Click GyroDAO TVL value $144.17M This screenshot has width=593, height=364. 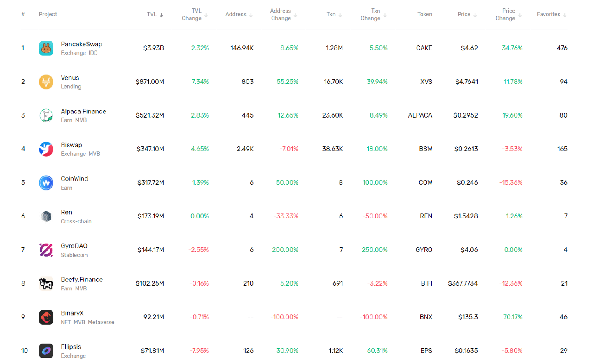[151, 250]
